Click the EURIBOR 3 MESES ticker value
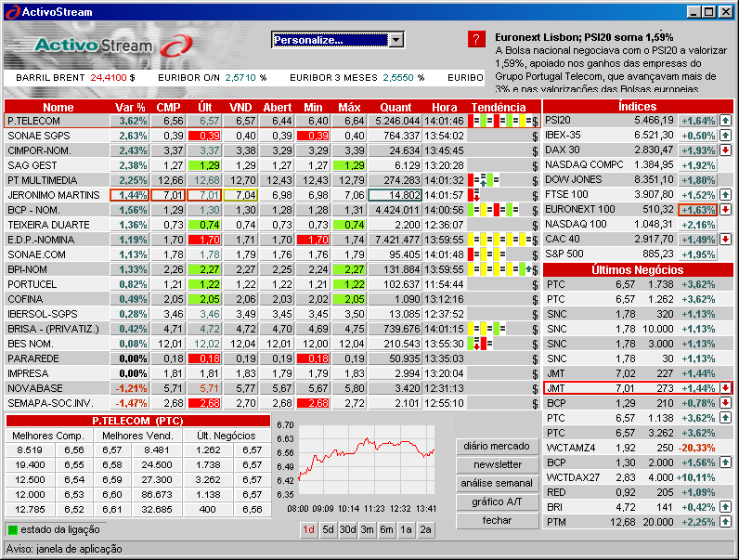The width and height of the screenshot is (739, 560). (398, 78)
